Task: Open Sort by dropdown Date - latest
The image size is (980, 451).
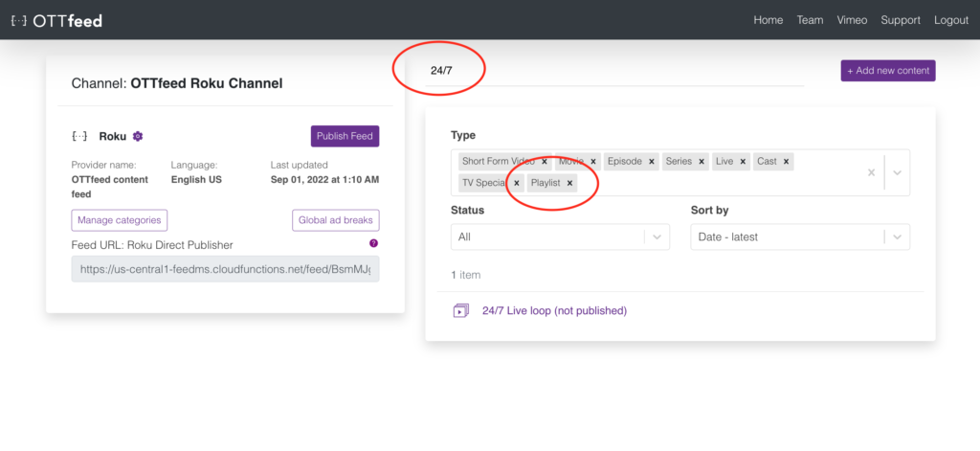Action: (x=800, y=237)
